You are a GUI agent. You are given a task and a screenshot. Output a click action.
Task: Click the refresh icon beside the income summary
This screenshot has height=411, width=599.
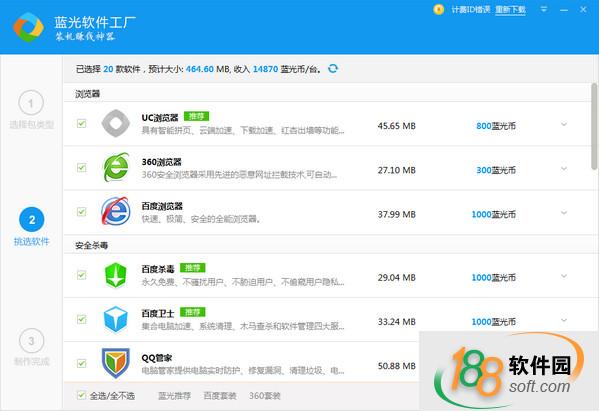coord(333,68)
